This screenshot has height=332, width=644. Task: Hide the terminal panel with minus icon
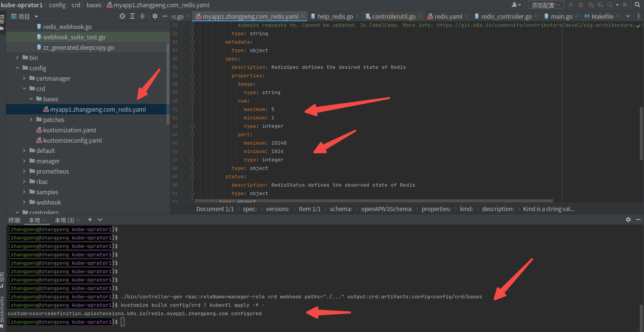[638, 220]
